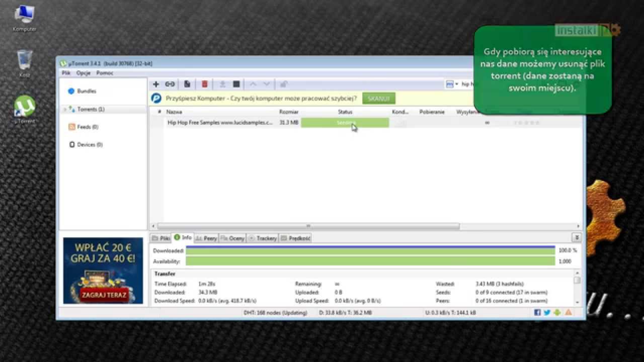Viewport: 644px width, 362px height.
Task: Open the Opcje menu
Action: 83,73
